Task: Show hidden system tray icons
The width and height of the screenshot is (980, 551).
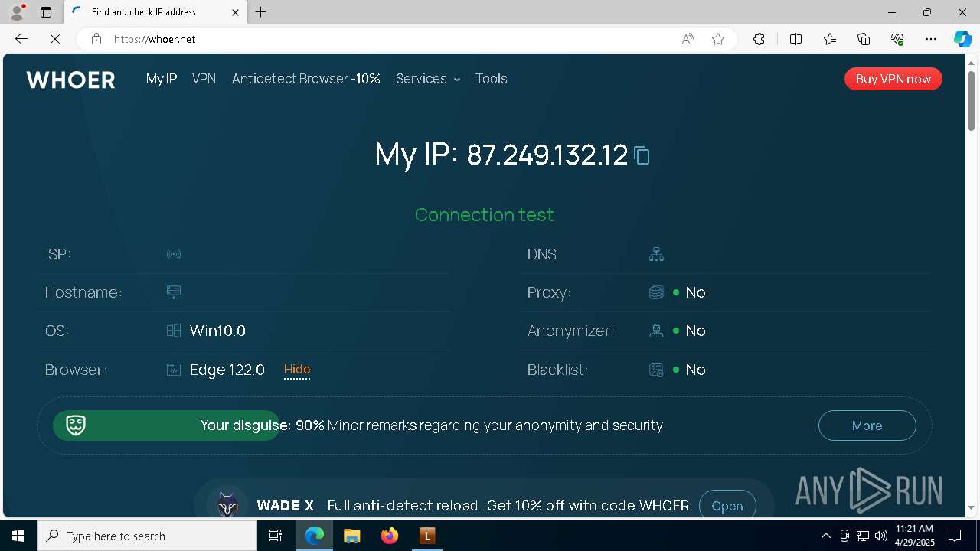Action: click(x=825, y=536)
